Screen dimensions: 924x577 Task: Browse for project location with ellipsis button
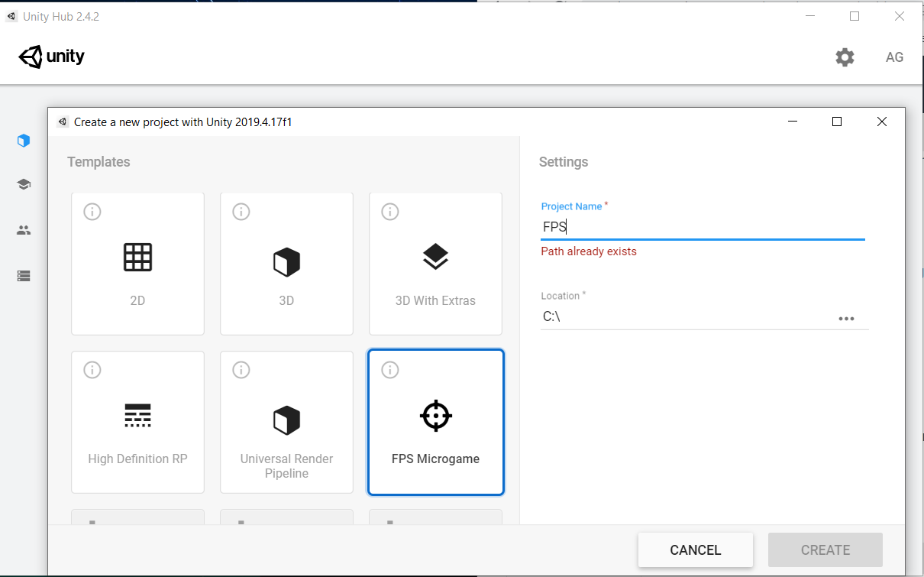846,319
